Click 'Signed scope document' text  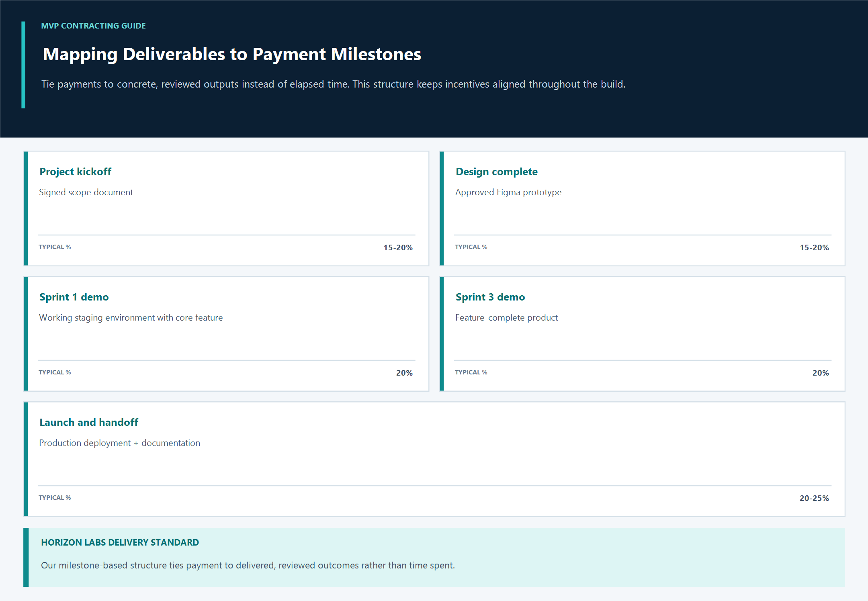coord(86,192)
